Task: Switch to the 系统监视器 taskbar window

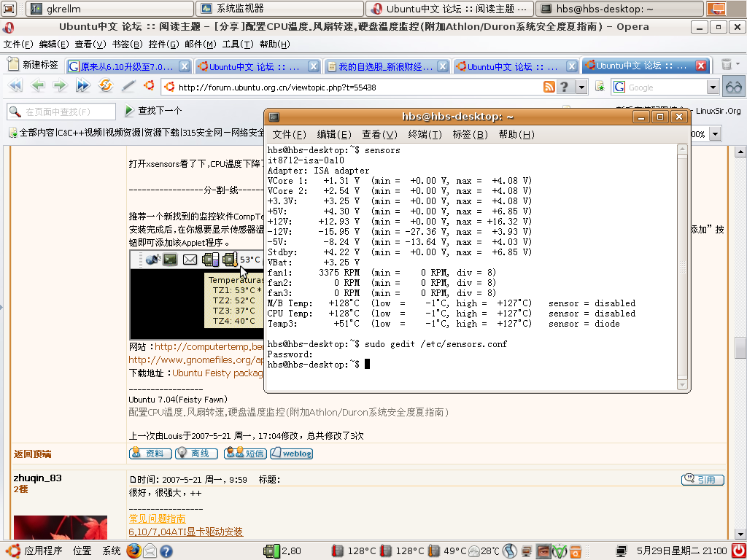Action: click(279, 8)
